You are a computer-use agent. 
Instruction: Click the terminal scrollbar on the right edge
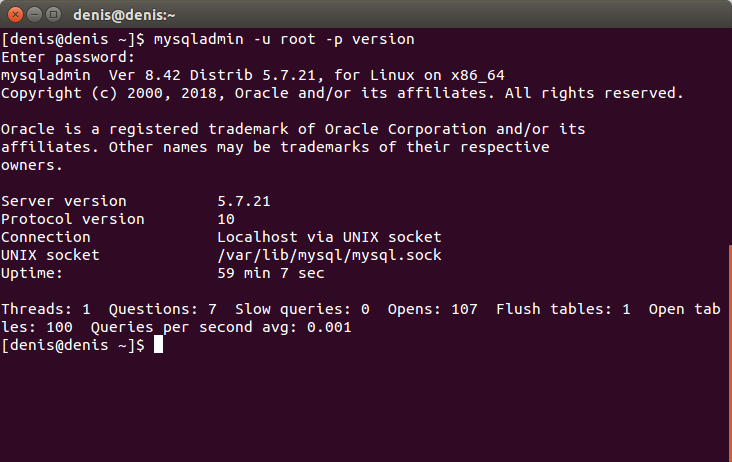[x=730, y=352]
